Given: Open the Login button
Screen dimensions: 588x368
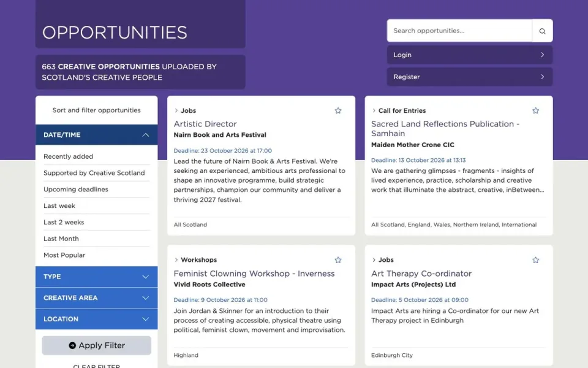Looking at the screenshot, I should [470, 55].
